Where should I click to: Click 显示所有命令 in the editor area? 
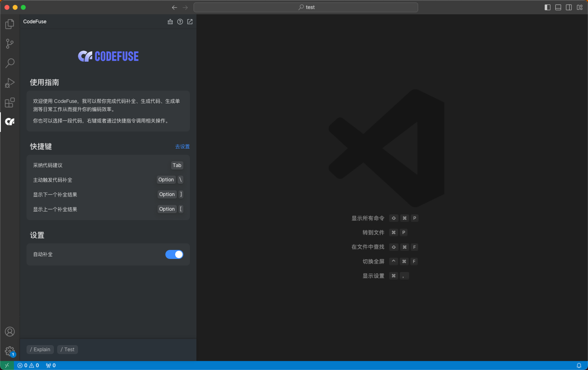(x=368, y=218)
